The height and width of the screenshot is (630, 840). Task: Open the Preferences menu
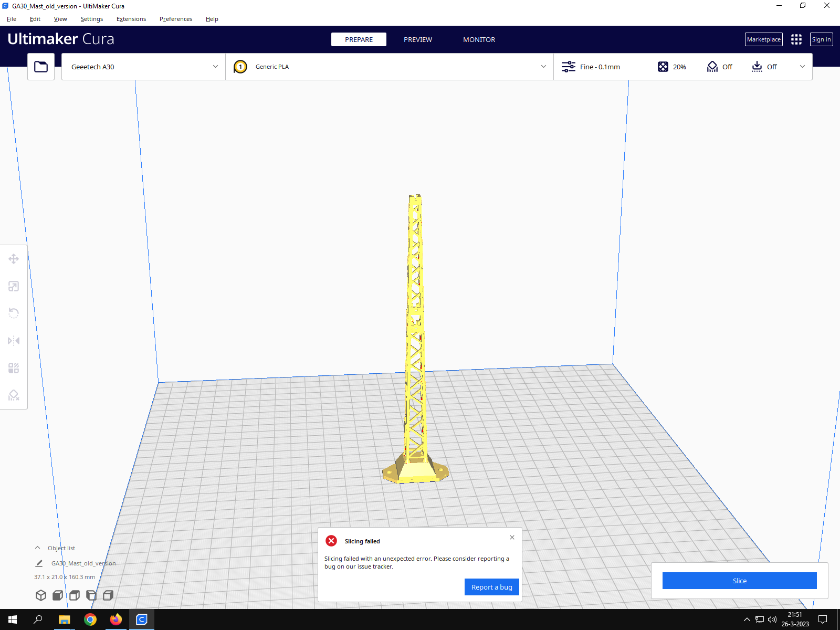click(176, 19)
